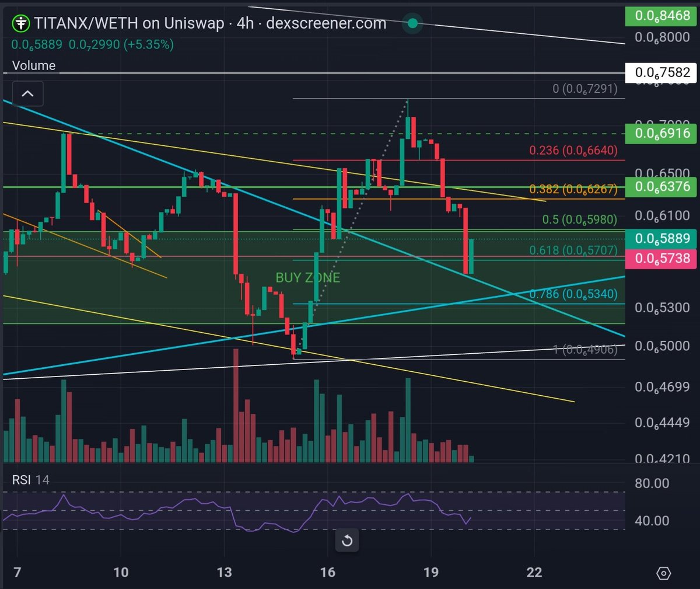Select the Fibonacci 1 level label 0.0₆4906
The height and width of the screenshot is (589, 700).
tap(584, 349)
